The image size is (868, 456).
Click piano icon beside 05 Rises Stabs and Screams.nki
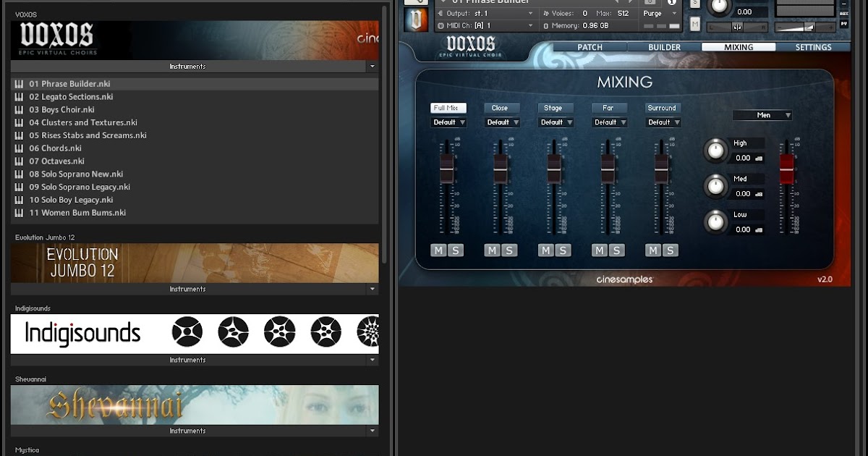pos(20,135)
